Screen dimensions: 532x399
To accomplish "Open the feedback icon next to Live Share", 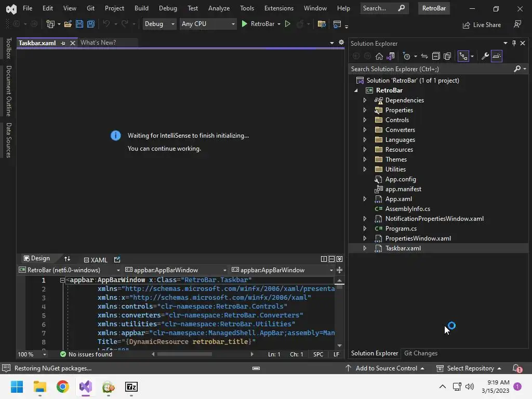I will 517,24.
